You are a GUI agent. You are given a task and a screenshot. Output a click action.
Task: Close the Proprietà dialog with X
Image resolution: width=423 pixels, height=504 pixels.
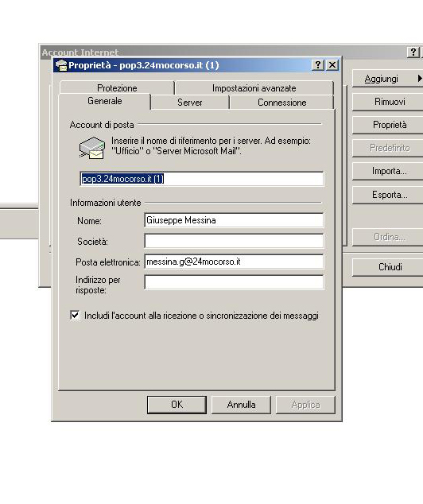tap(332, 65)
